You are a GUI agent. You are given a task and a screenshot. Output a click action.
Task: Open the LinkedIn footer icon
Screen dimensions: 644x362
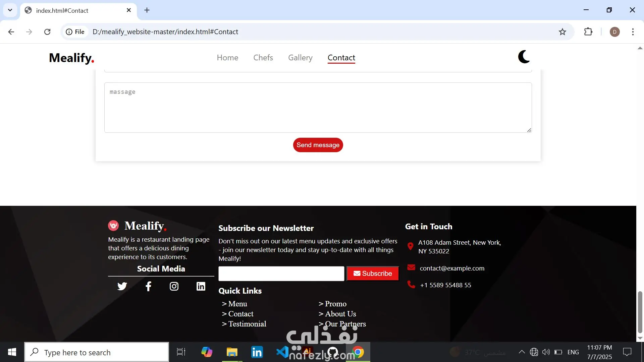(x=201, y=286)
